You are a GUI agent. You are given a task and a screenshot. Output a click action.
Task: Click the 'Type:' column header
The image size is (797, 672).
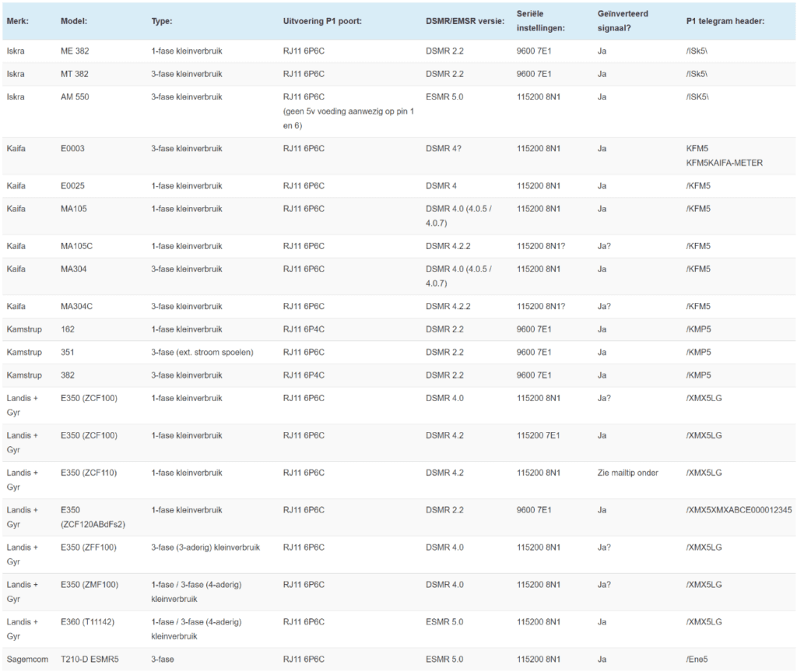coord(162,21)
